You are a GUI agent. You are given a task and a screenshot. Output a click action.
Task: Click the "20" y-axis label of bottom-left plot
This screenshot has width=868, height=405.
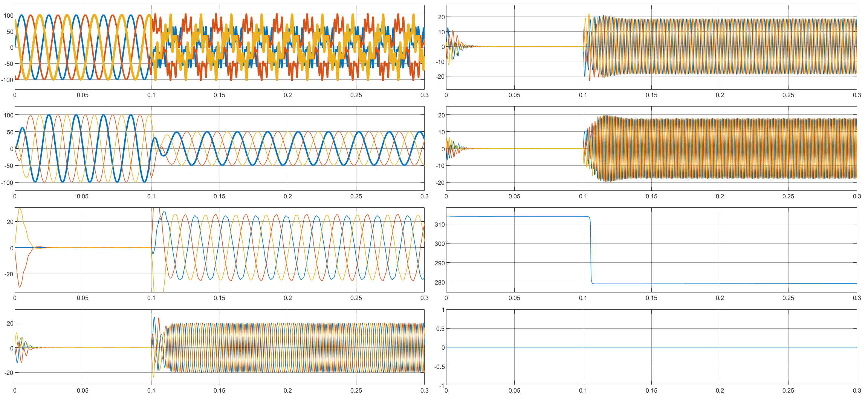pyautogui.click(x=10, y=323)
